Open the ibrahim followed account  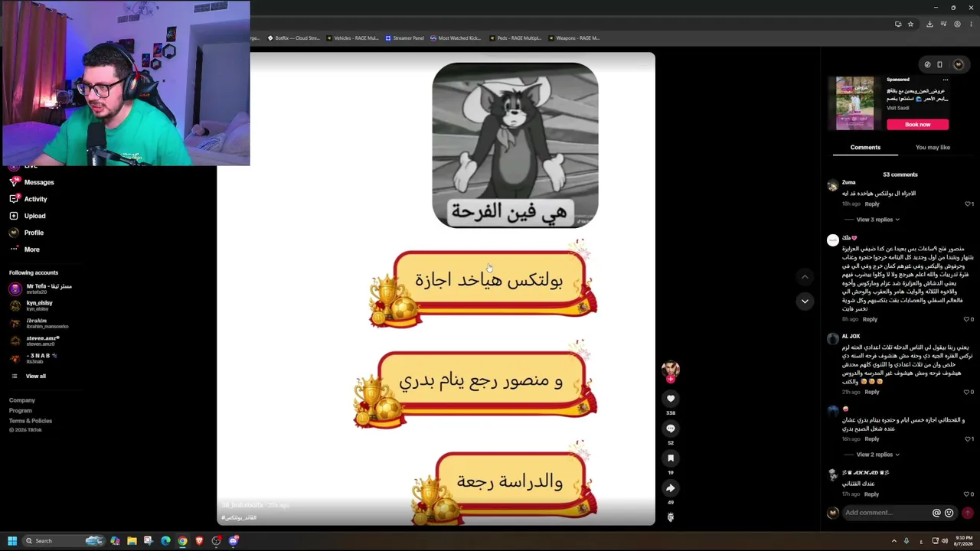coord(38,324)
